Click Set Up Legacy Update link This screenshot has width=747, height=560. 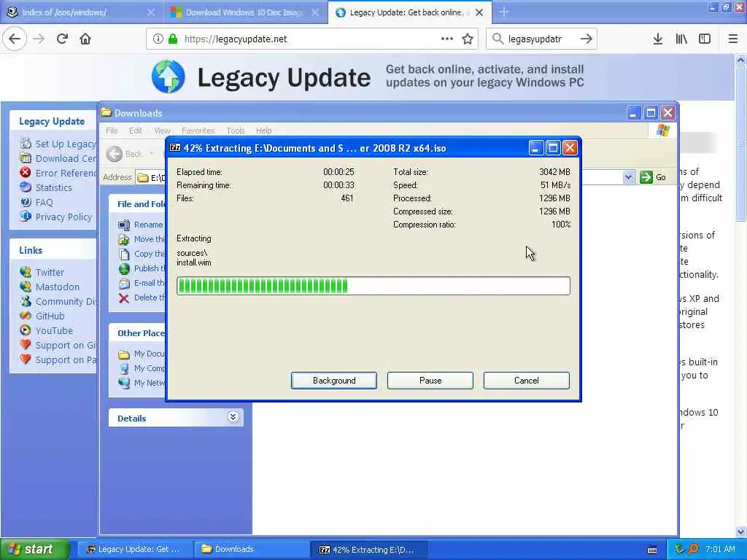pos(65,144)
